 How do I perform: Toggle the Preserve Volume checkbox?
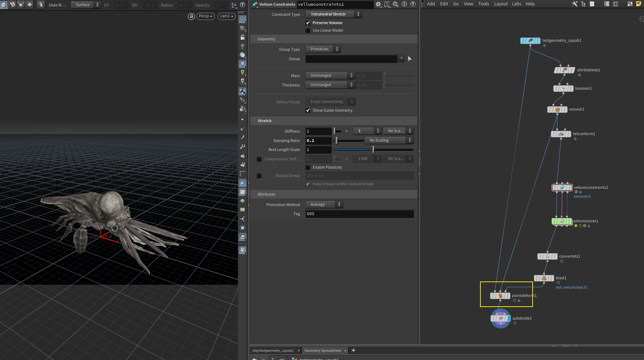[308, 23]
